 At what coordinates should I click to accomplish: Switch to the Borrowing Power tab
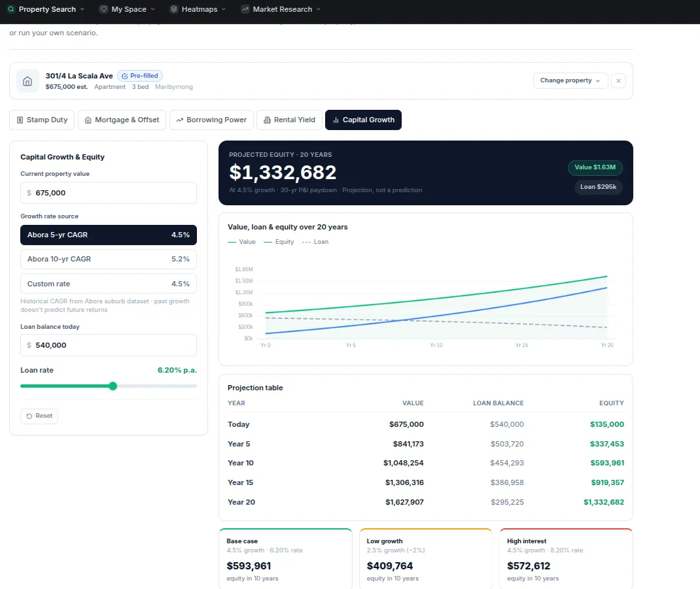[211, 120]
